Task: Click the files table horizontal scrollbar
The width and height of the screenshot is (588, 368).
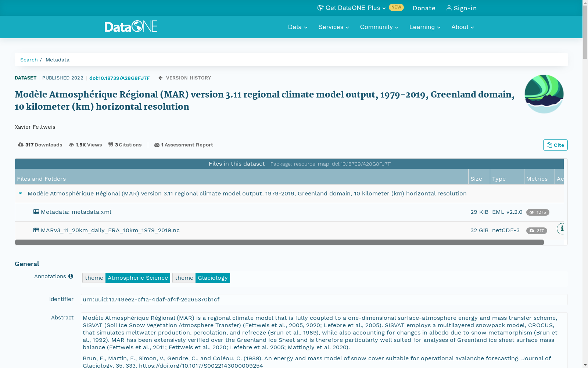Action: click(x=279, y=242)
